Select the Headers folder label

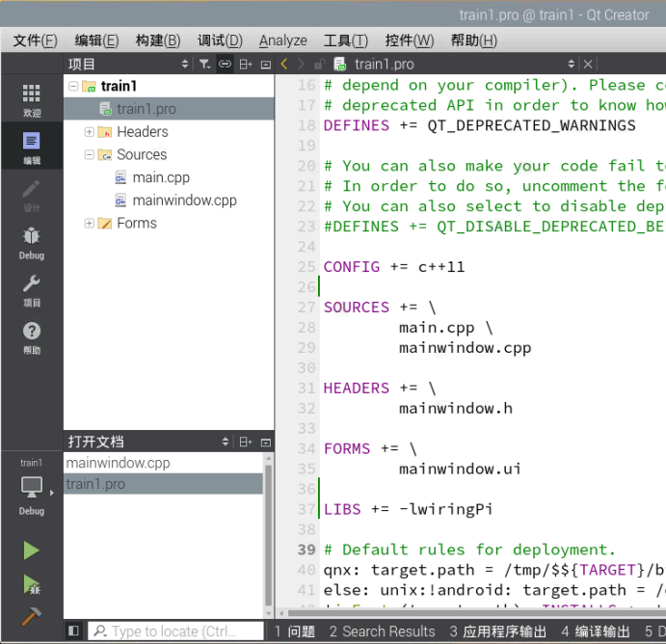tap(143, 132)
